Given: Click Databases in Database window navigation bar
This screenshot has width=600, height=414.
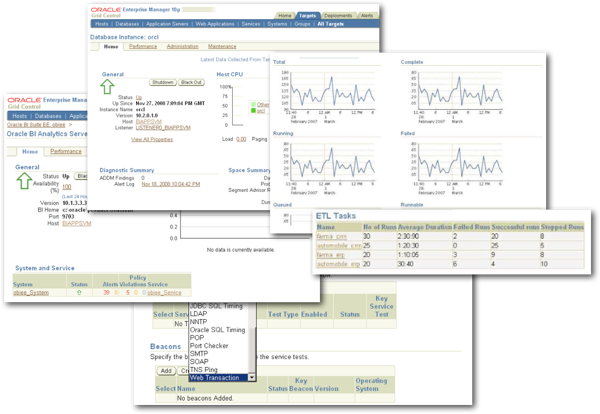Looking at the screenshot, I should [127, 24].
